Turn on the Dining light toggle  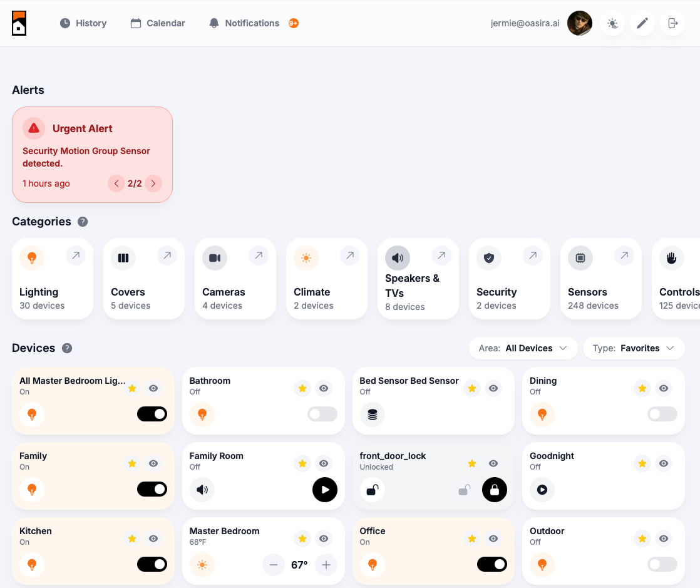click(x=662, y=414)
